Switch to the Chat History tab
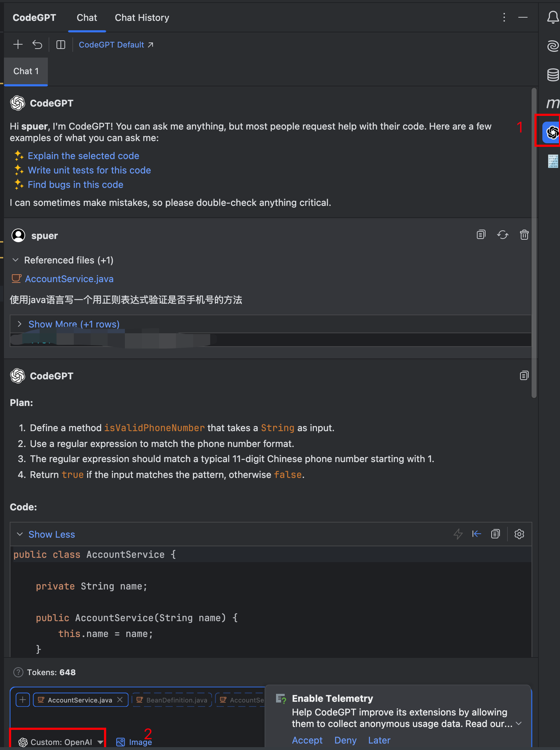Screen dimensions: 560x750 142,18
